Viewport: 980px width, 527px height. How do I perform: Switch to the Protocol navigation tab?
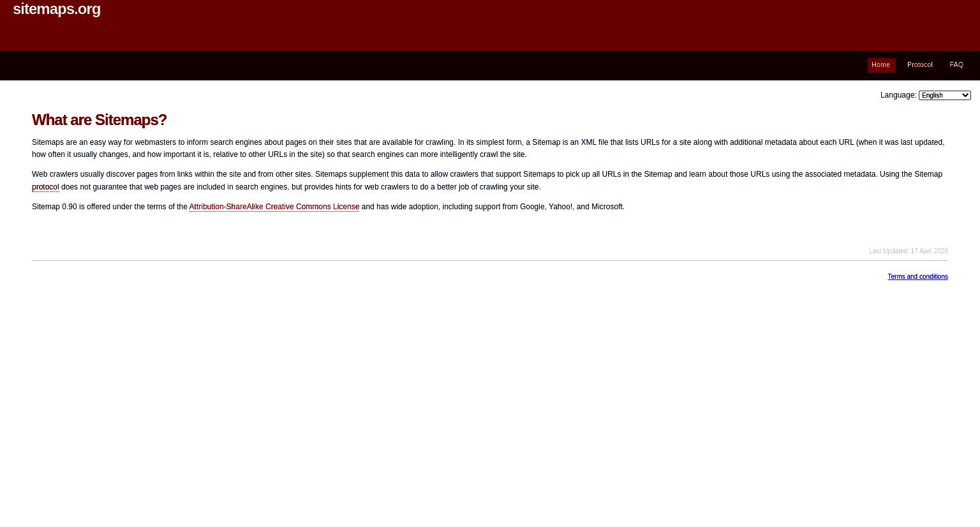click(920, 65)
